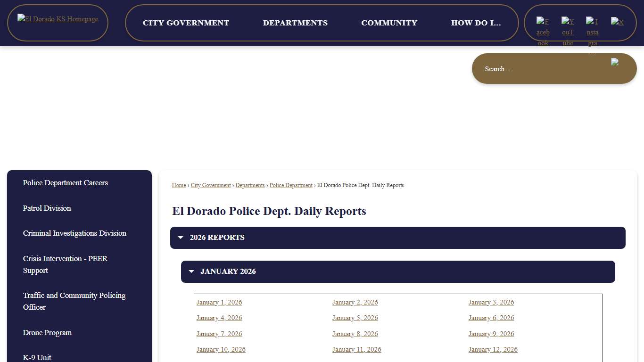Viewport: 644px width, 362px height.
Task: Open Police Department Careers page
Action: pyautogui.click(x=65, y=183)
